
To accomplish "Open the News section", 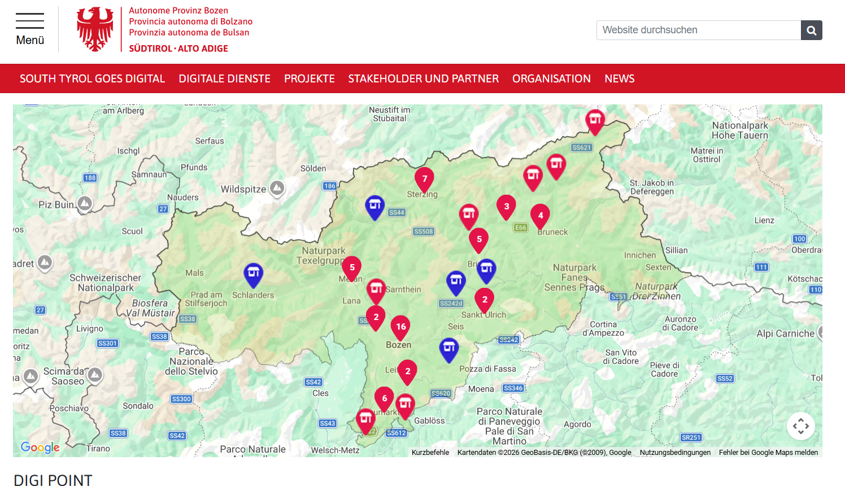I will pos(620,78).
